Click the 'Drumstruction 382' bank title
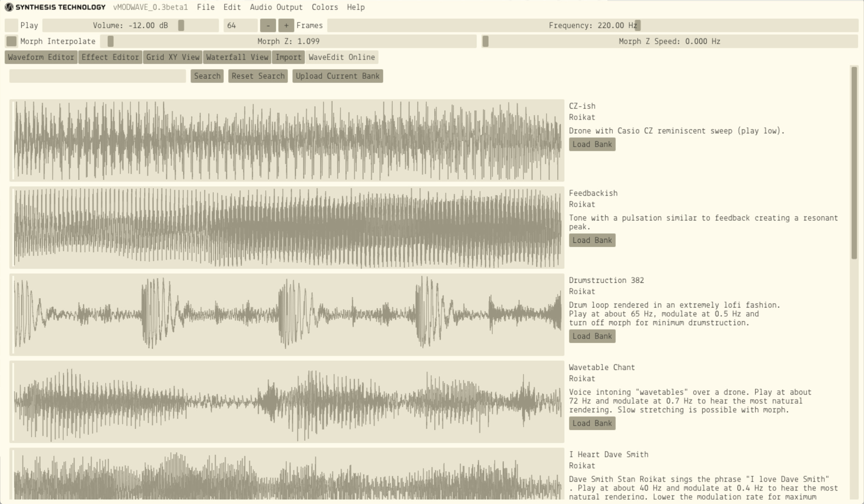The image size is (864, 504). click(x=607, y=280)
